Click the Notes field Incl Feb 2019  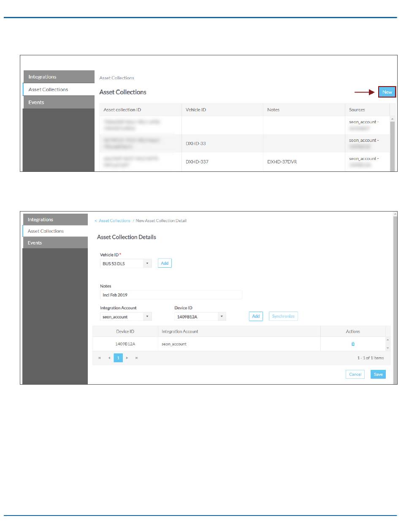point(171,295)
